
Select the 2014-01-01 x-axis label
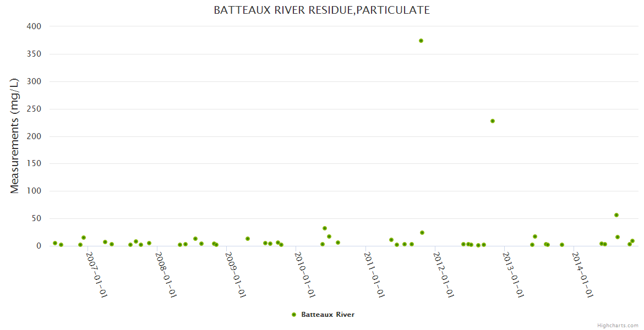click(x=582, y=274)
